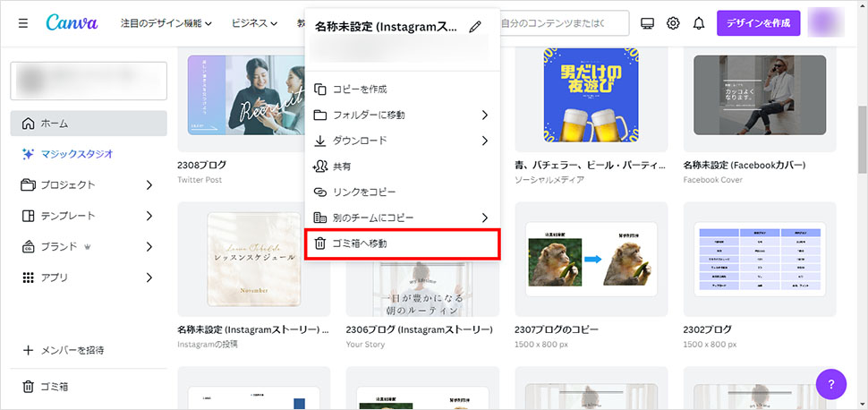
Task: Click the アプリ grid icon
Action: click(x=28, y=278)
